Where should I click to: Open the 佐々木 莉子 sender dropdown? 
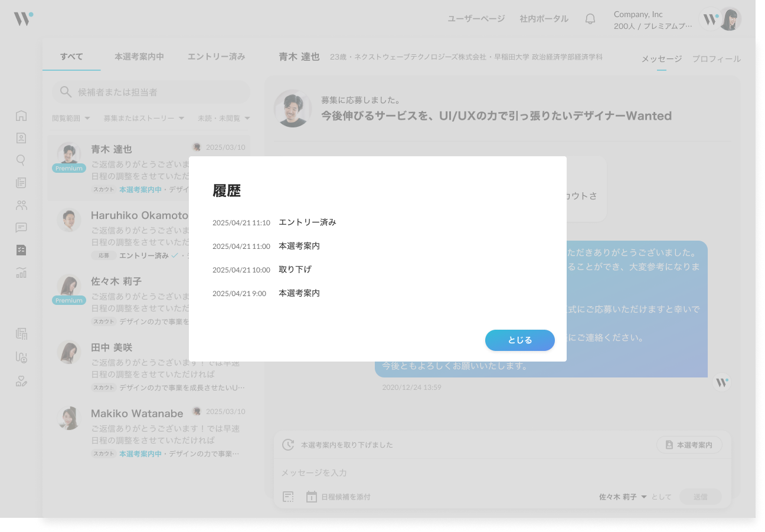623,497
